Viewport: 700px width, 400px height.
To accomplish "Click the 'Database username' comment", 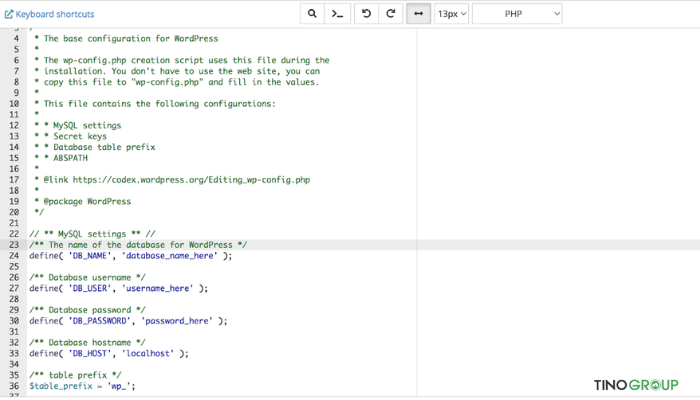I will point(88,278).
